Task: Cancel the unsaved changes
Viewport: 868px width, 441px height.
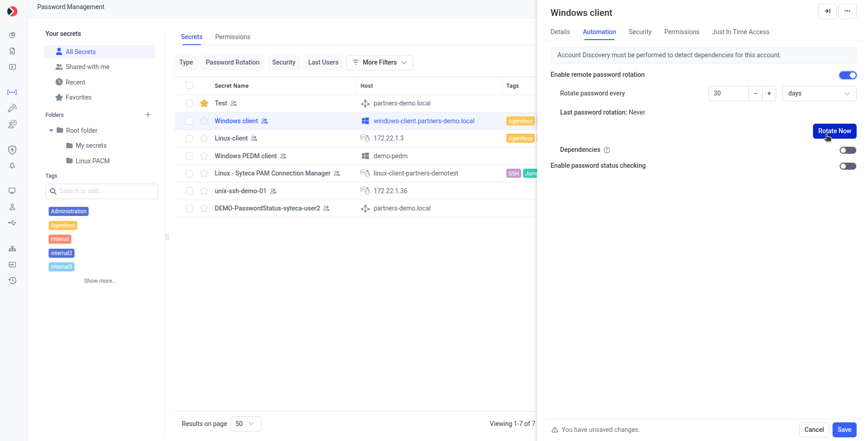Action: 814,430
